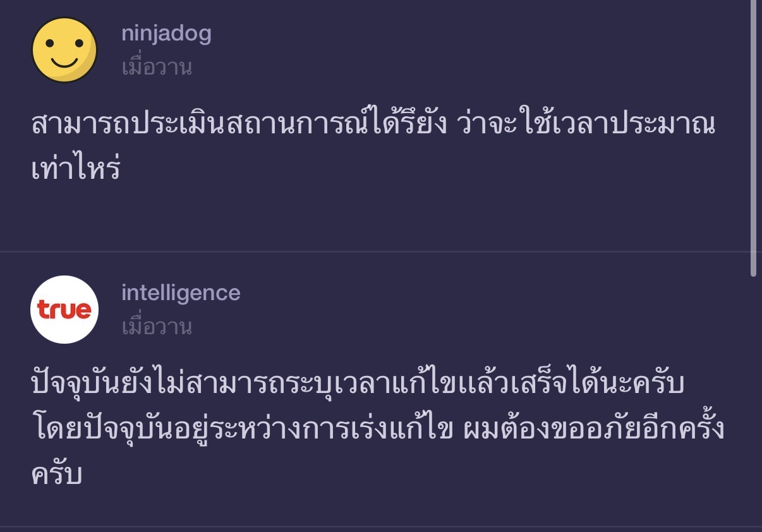Open ninjadog's profile via username
762x532 pixels.
(166, 33)
